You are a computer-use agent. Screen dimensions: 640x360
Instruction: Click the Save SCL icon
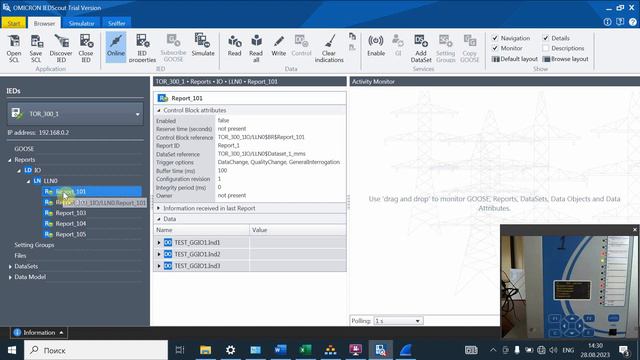pos(36,48)
